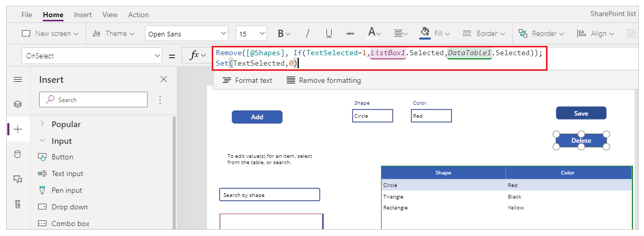Click the Color text input showing Red

point(431,116)
